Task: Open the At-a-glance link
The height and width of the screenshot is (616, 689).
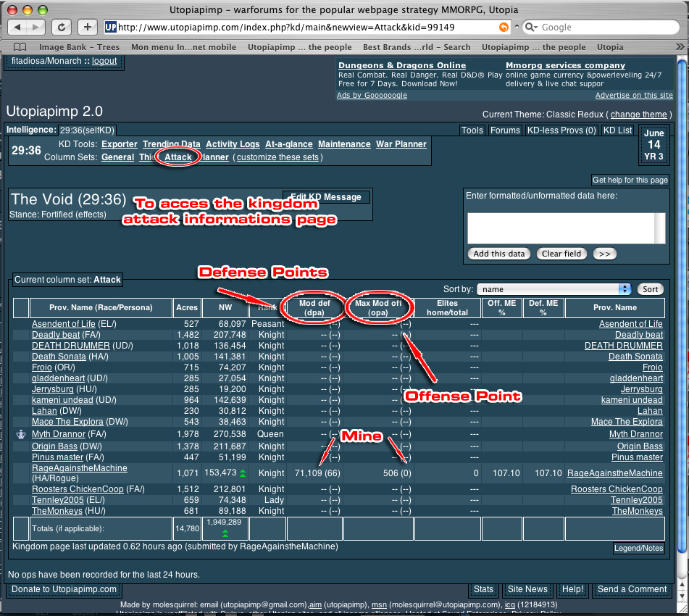Action: (288, 144)
